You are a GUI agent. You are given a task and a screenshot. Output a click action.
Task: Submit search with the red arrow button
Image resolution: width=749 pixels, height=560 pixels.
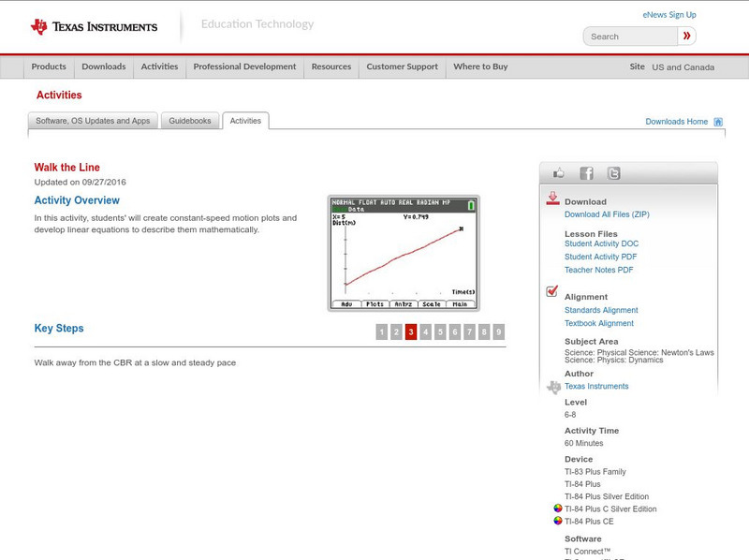click(686, 36)
